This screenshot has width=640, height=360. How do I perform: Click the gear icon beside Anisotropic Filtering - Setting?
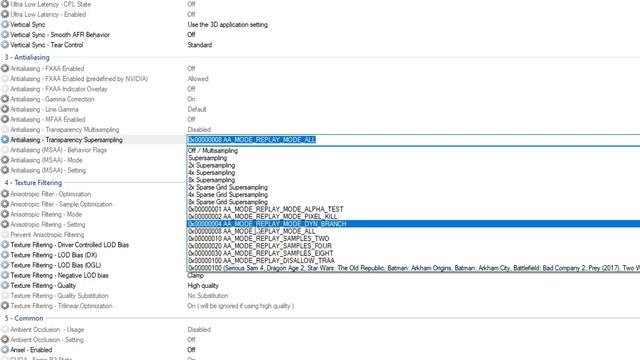click(5, 224)
